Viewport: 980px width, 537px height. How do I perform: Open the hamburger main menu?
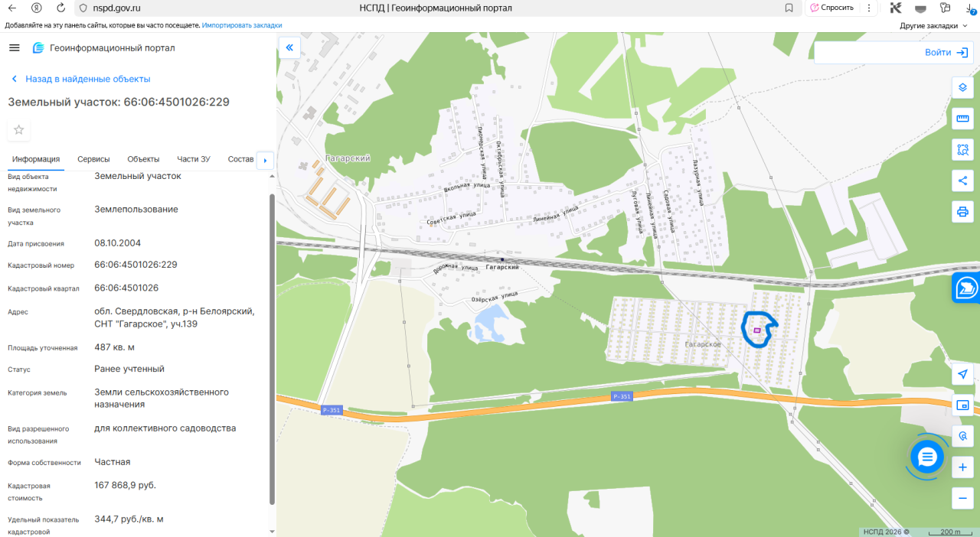point(14,48)
